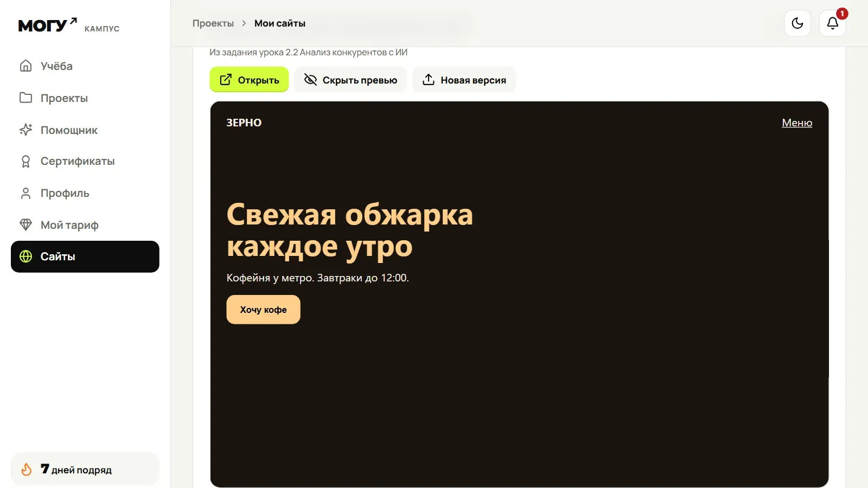Viewport: 868px width, 488px height.
Task: Click the Профиль user icon
Action: tap(25, 193)
